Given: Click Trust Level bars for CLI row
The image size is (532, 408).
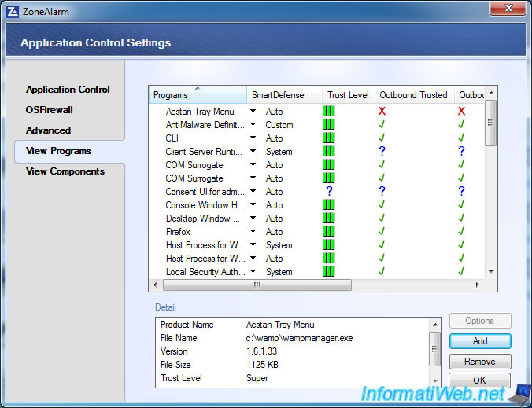Looking at the screenshot, I should point(329,138).
